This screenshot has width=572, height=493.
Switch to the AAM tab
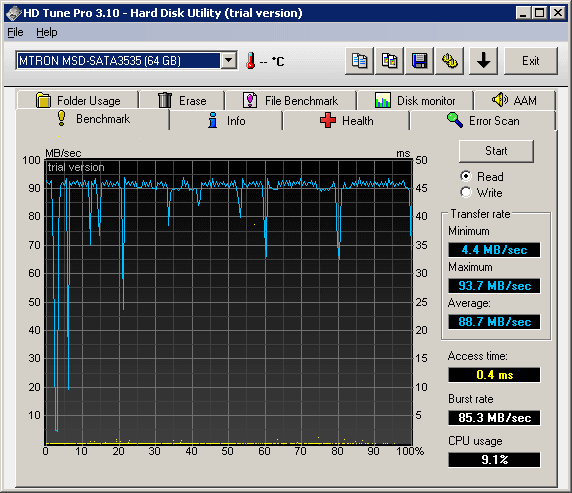tap(514, 100)
